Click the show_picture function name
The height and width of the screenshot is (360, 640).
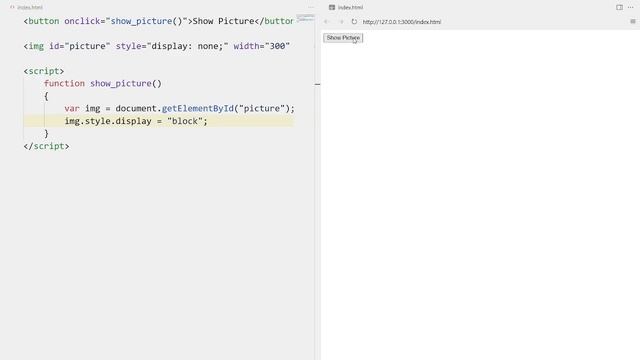[121, 83]
